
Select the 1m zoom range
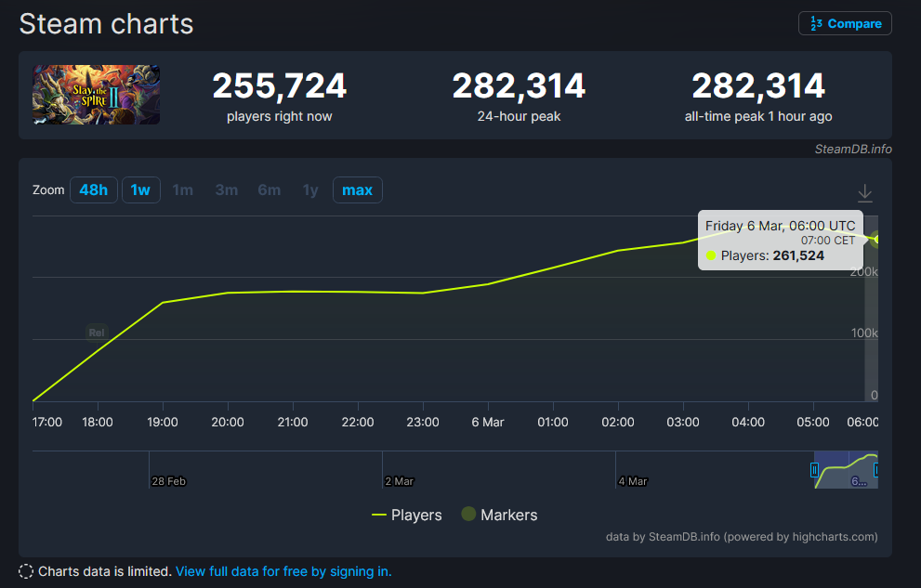tap(183, 190)
